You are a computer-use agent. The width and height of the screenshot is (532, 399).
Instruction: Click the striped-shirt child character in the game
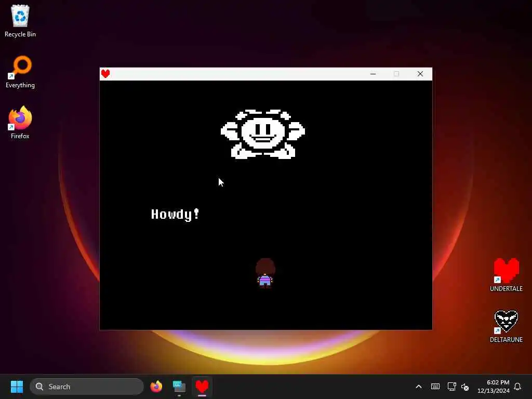point(265,273)
